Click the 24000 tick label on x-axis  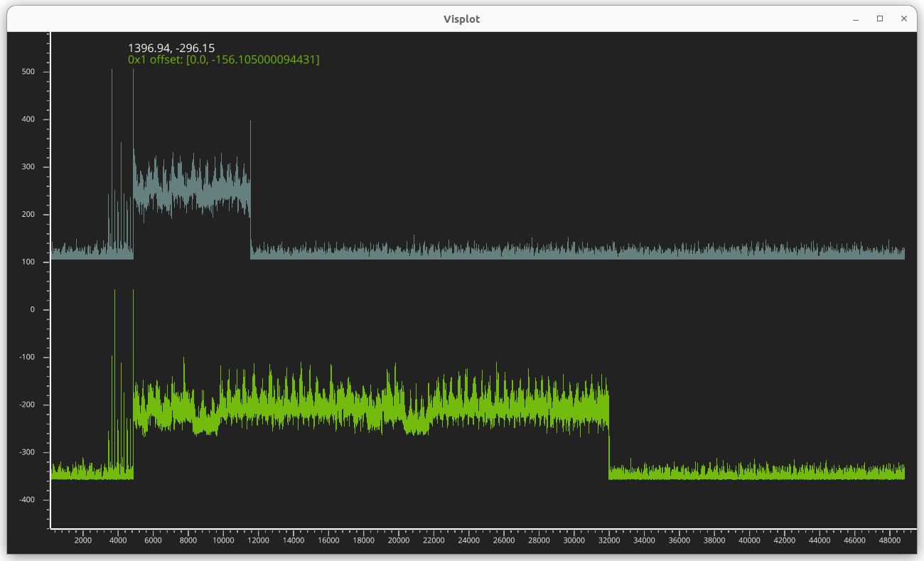tap(469, 540)
